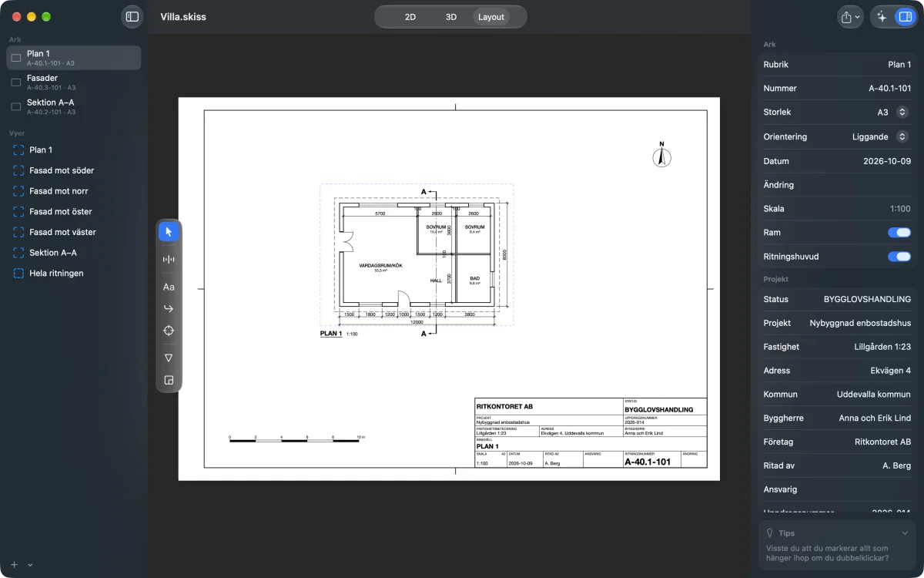
Task: Click the Nummer field A-40.1-101
Action: point(837,89)
